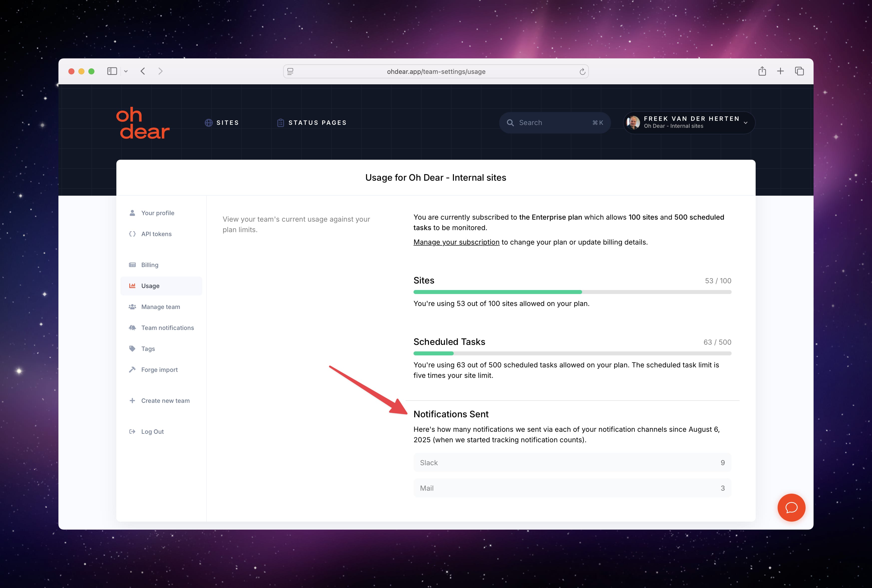Viewport: 872px width, 588px height.
Task: Open the Safari share icon
Action: 762,71
